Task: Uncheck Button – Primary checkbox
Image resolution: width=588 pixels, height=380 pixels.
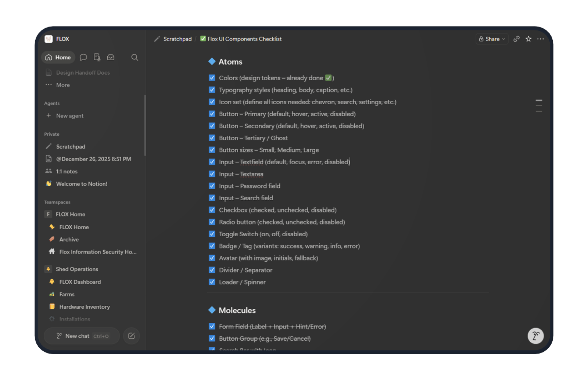Action: coord(212,114)
